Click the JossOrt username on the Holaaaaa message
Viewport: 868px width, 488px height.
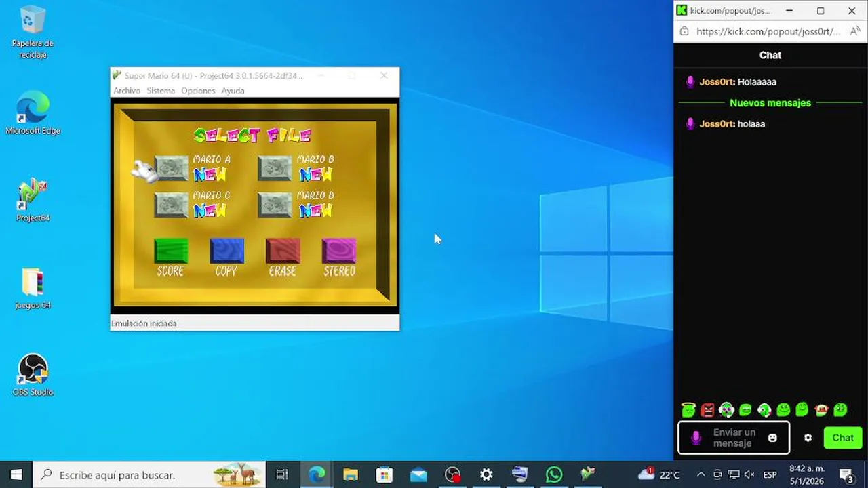point(717,82)
